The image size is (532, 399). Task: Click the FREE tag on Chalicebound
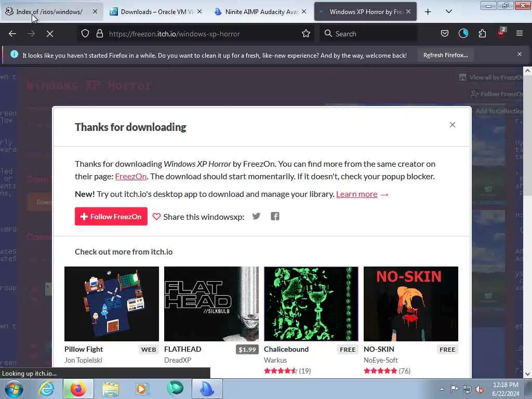(x=348, y=350)
